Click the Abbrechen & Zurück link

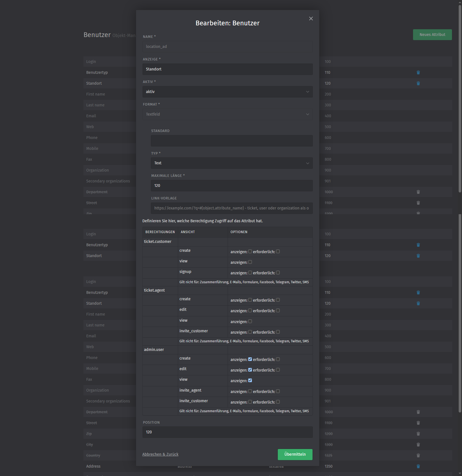point(160,454)
